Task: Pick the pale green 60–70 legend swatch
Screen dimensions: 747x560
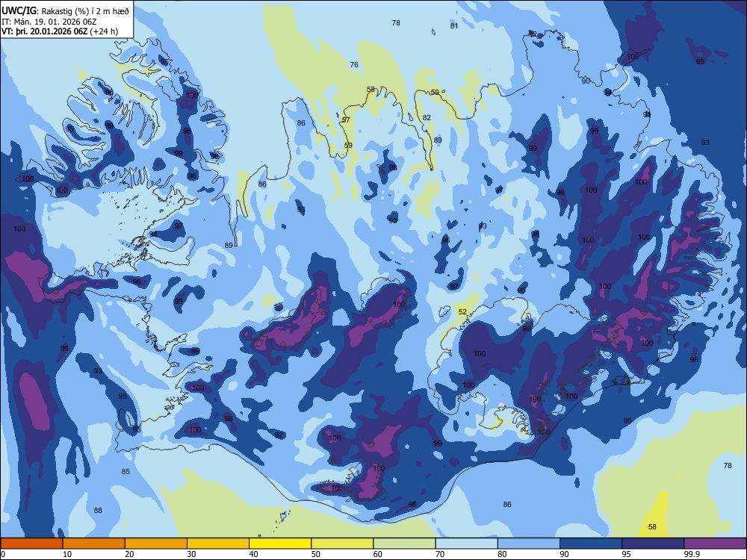Action: [404, 544]
